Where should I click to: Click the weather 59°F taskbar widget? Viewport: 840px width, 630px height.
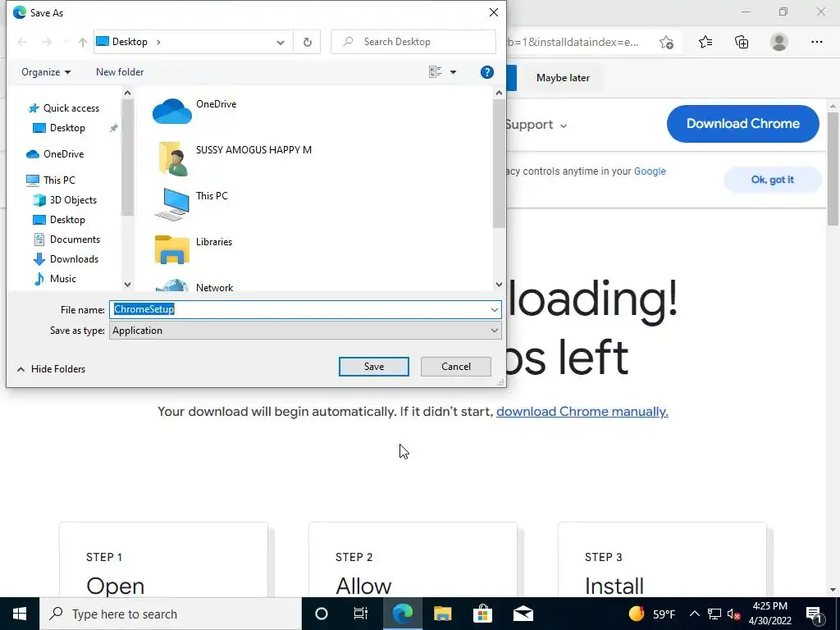point(652,614)
